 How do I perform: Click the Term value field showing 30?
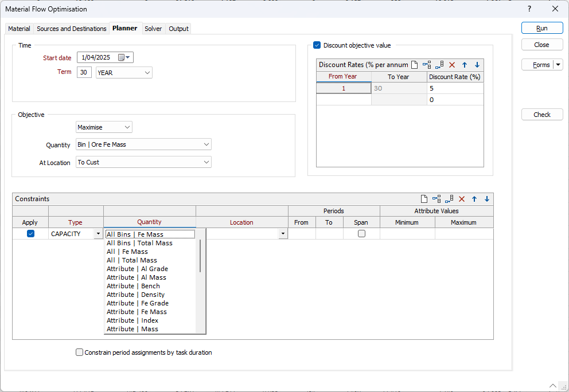tap(84, 72)
